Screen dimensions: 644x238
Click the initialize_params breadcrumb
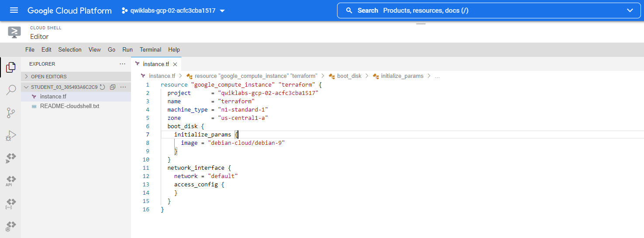coord(402,76)
